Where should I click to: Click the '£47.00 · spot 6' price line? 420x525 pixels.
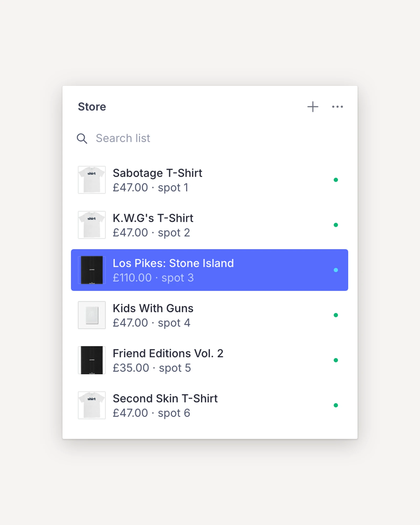coord(151,413)
